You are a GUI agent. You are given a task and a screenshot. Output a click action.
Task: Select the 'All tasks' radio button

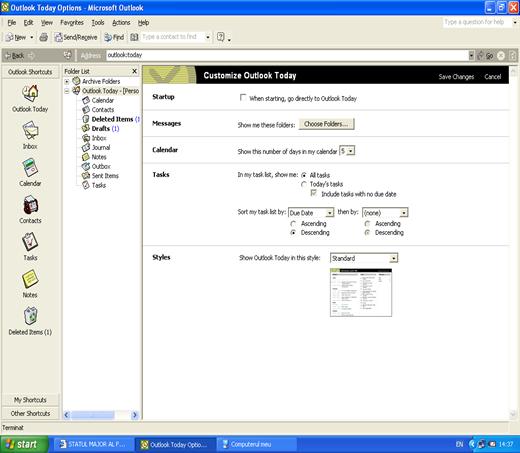click(x=304, y=175)
